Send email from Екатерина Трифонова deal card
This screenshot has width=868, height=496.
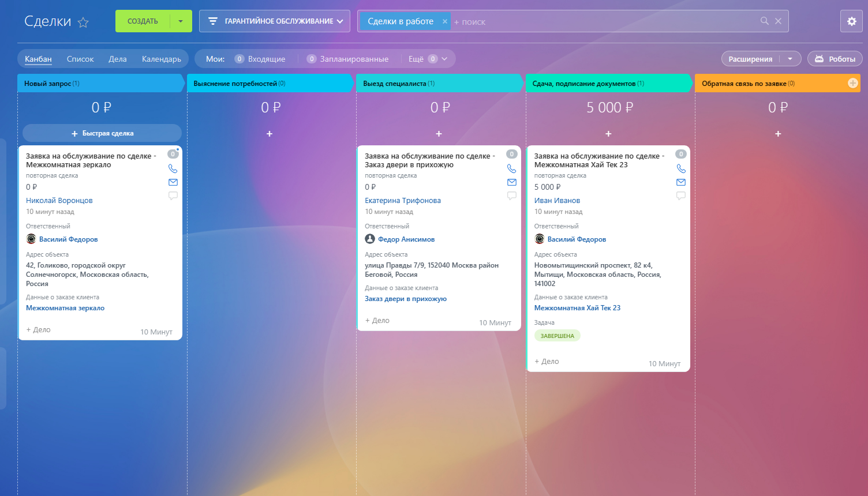click(511, 182)
